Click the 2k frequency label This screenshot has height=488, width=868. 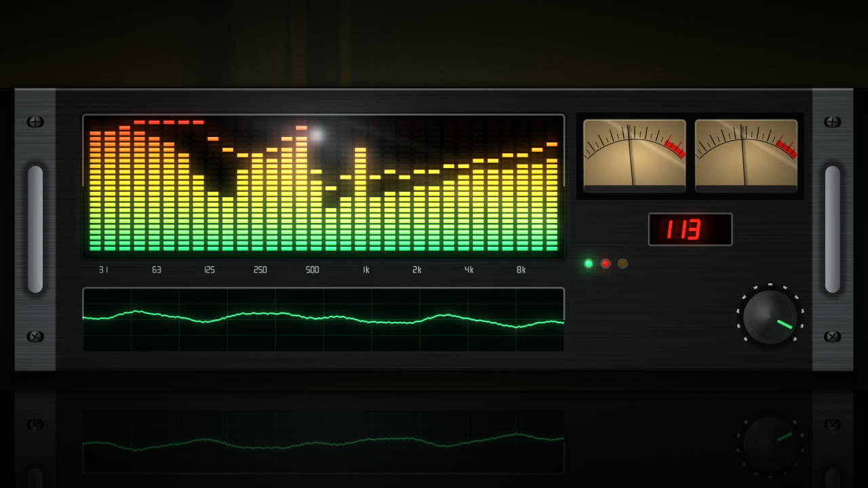pyautogui.click(x=417, y=270)
